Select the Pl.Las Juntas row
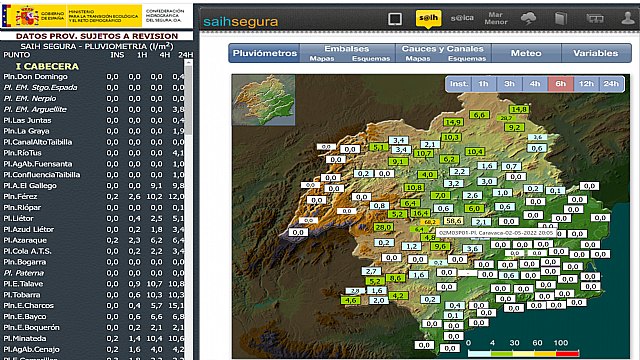Screen dimensions: 640x360 click(x=93, y=120)
